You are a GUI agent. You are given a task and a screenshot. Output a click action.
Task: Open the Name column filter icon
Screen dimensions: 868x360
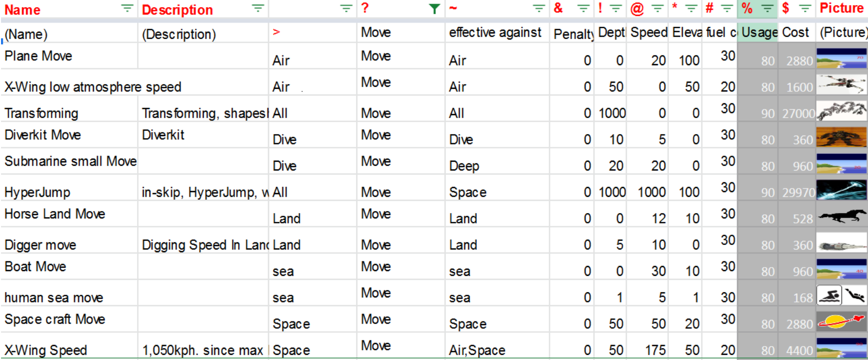coord(127,8)
